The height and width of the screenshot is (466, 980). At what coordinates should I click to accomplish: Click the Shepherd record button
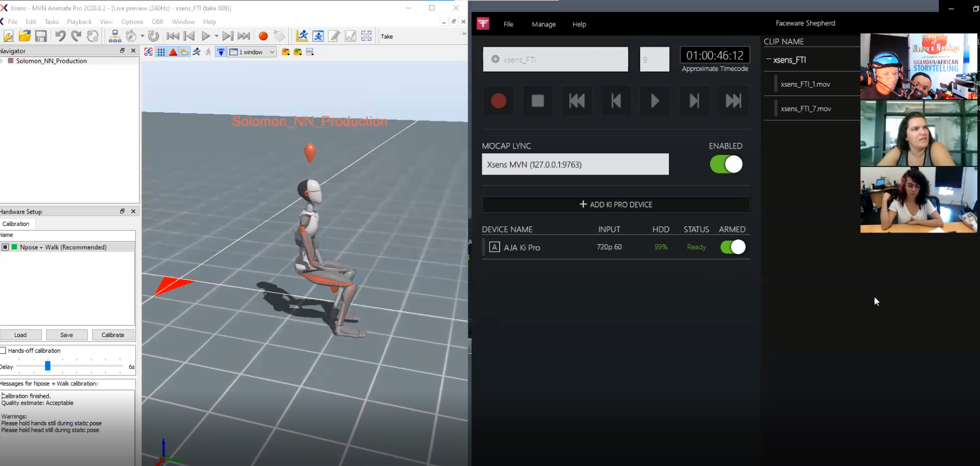click(499, 101)
